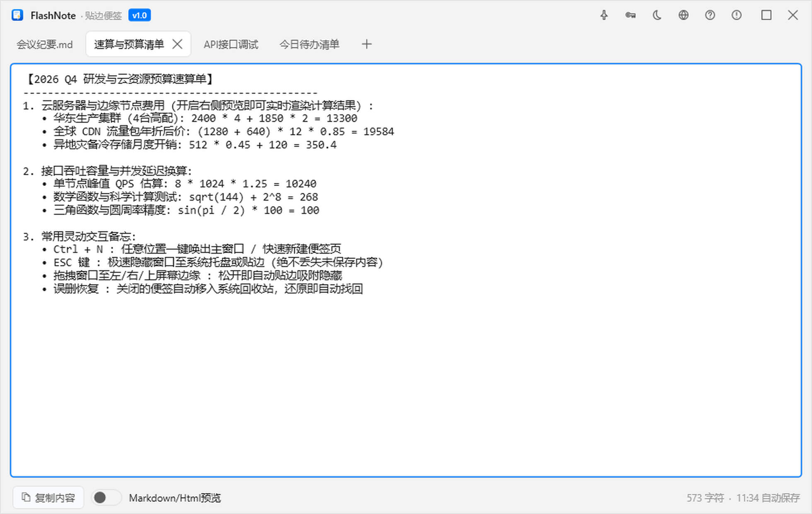Close the FlashNote window
Screen dimensions: 812x514
[x=793, y=15]
